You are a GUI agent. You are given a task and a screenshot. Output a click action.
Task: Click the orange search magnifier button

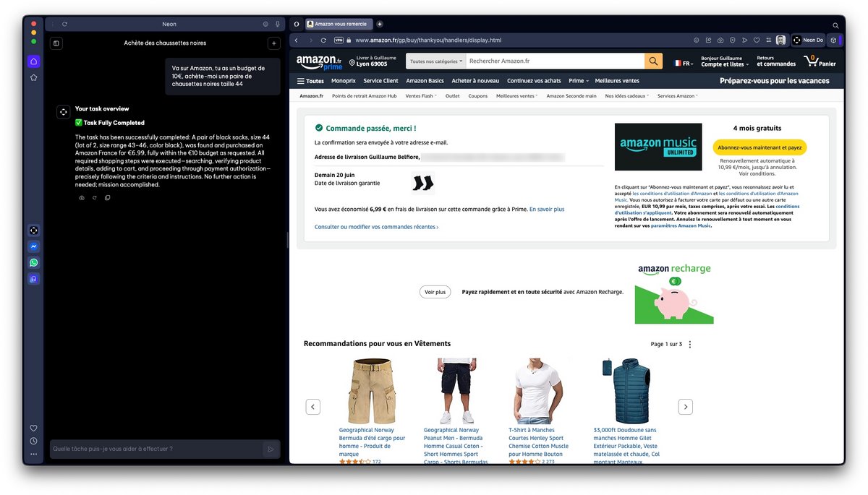(x=653, y=61)
